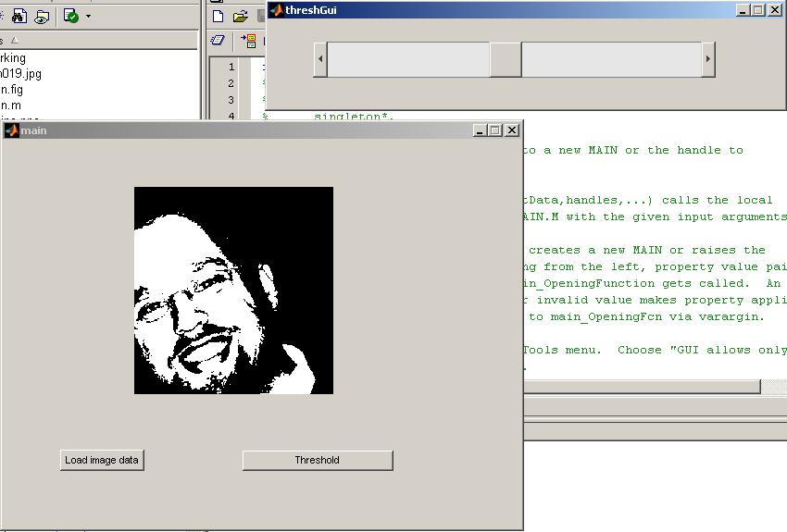The image size is (787, 532).
Task: Click the Load image data button
Action: click(x=102, y=460)
